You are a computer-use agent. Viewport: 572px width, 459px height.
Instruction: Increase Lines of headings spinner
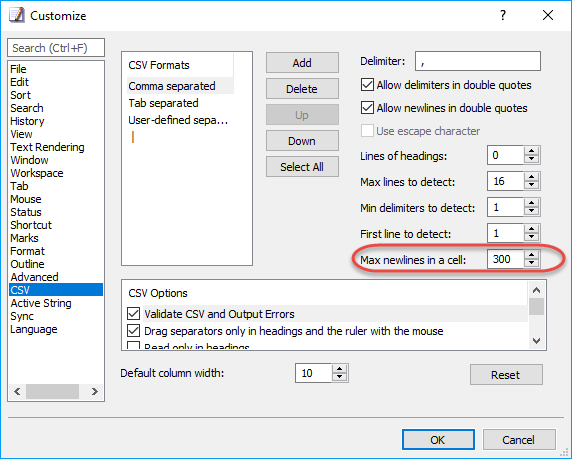click(x=532, y=151)
